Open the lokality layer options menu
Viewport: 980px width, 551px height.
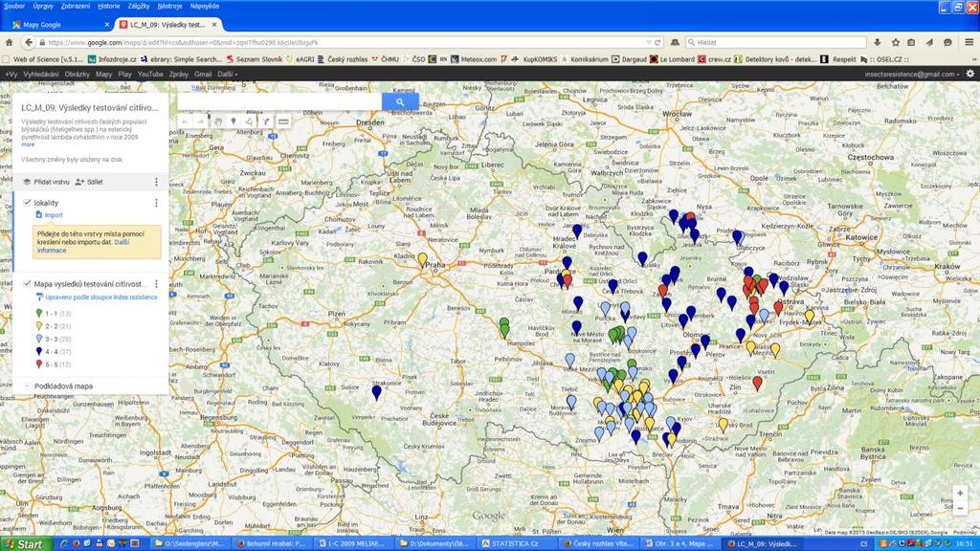tap(156, 203)
